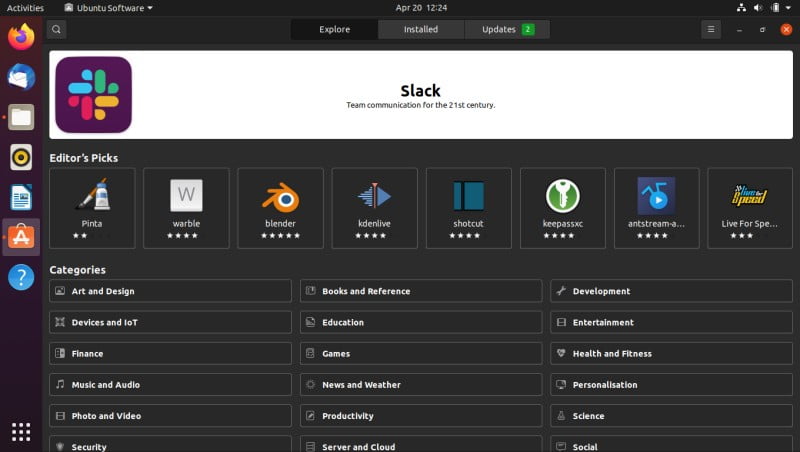Image resolution: width=800 pixels, height=452 pixels.
Task: Open the Personalisation category
Action: 671,384
